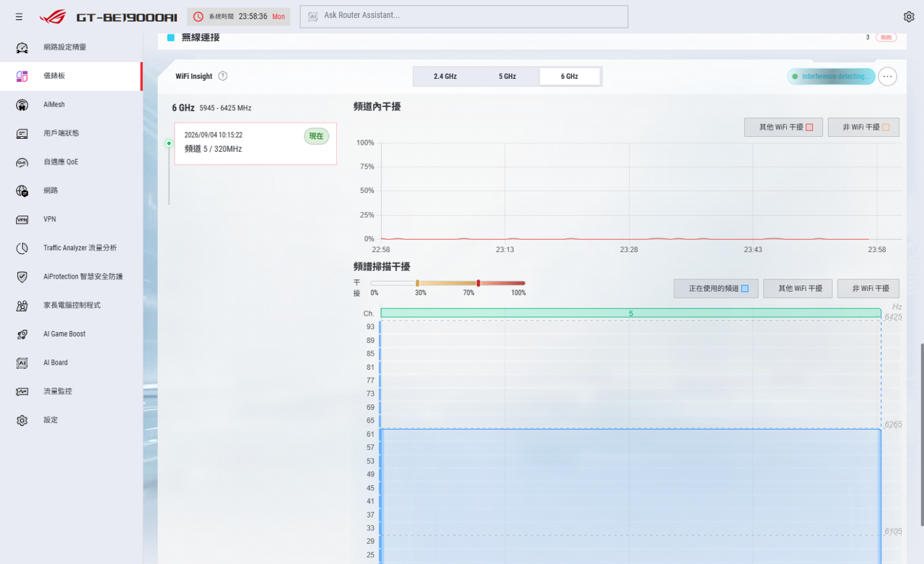
Task: Click the system time clock display
Action: (238, 17)
